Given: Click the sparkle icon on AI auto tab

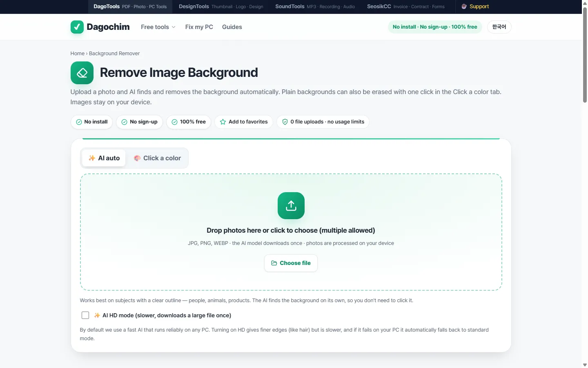Looking at the screenshot, I should [x=92, y=158].
